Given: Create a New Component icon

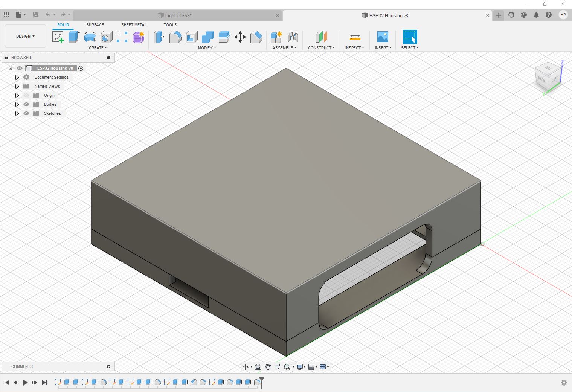Looking at the screenshot, I should point(276,37).
